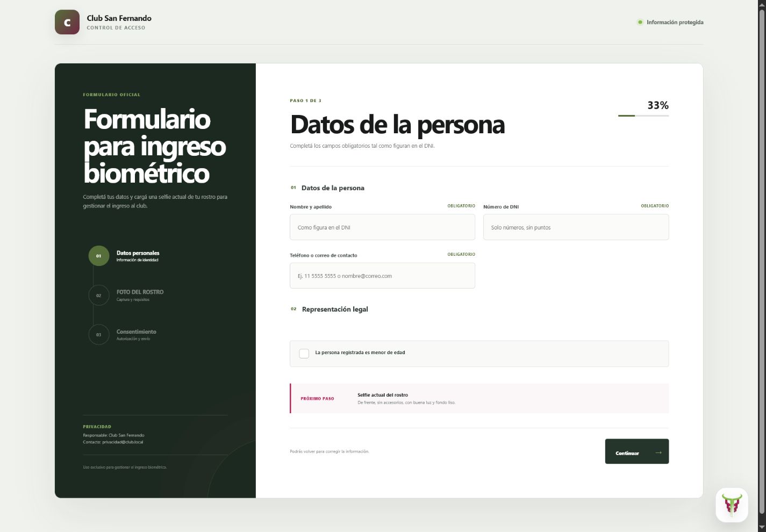
Task: Click the Club San Fernando logo icon
Action: click(x=67, y=22)
